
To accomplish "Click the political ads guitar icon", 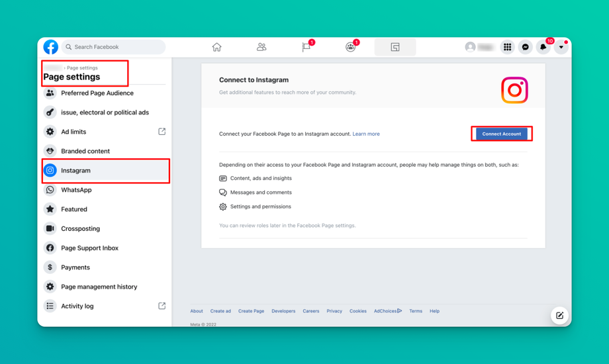I will 50,113.
